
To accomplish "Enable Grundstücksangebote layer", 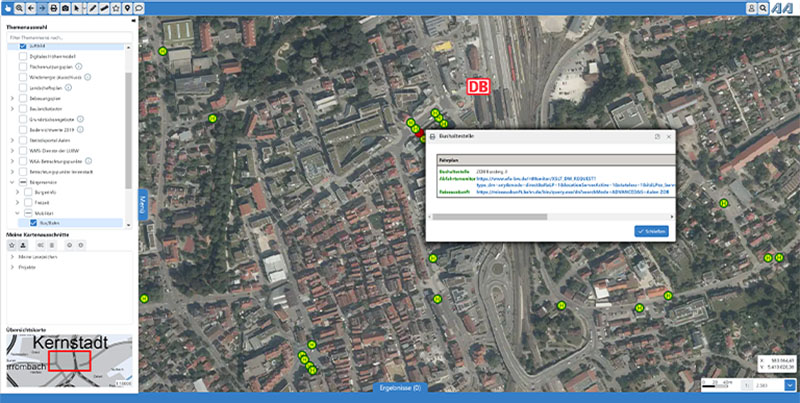I will coord(22,119).
